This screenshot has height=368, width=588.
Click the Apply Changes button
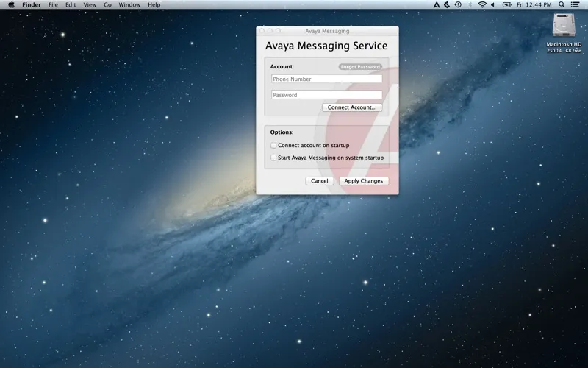point(364,181)
